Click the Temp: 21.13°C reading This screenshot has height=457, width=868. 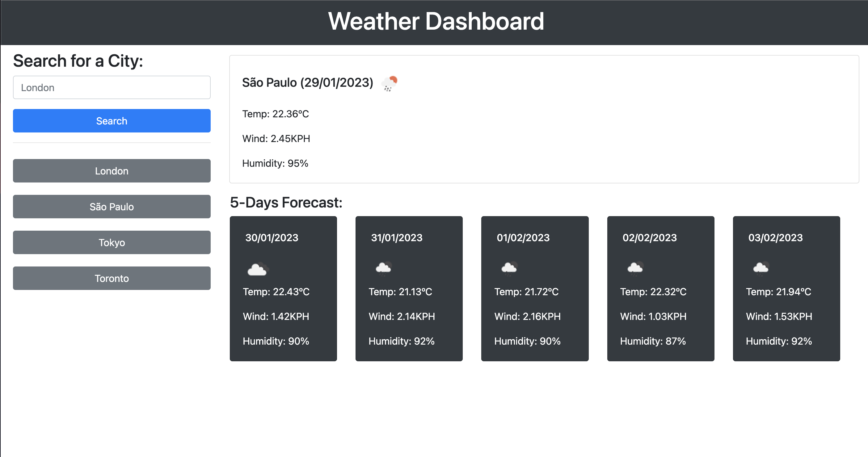(x=400, y=291)
